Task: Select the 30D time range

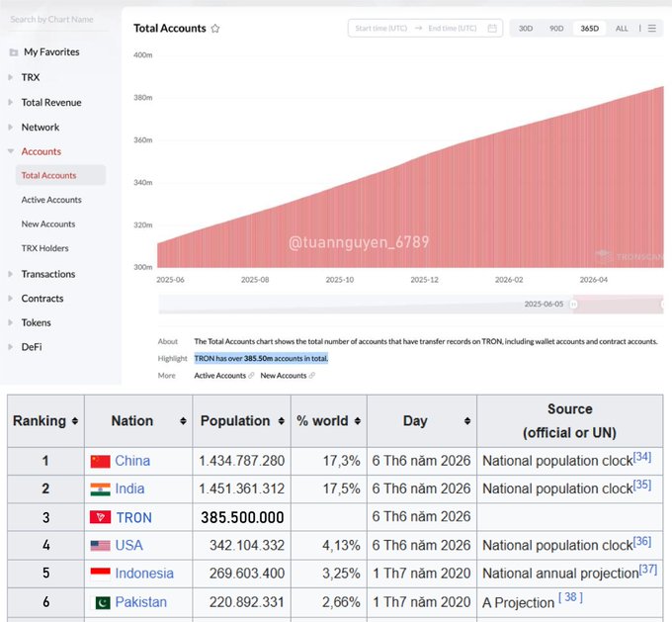Action: tap(526, 29)
